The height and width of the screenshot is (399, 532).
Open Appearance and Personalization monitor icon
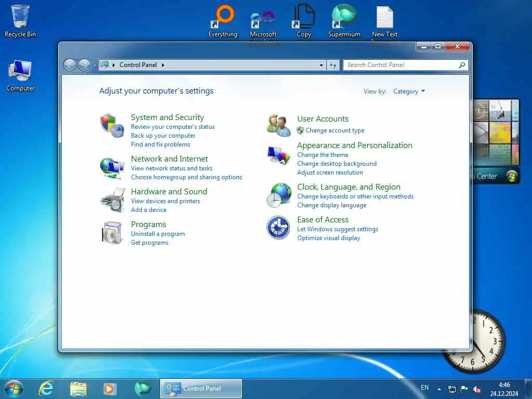click(278, 155)
